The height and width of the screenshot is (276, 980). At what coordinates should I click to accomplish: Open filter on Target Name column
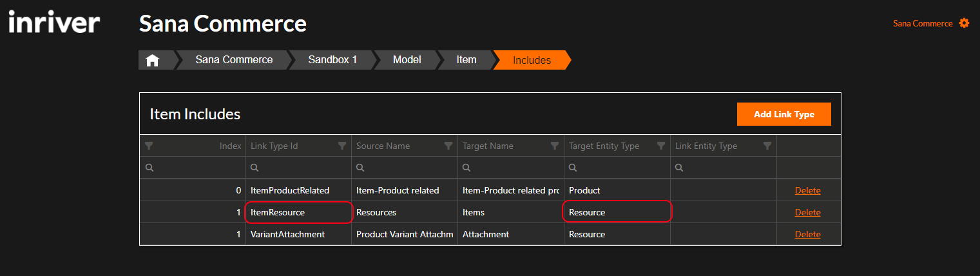click(x=555, y=146)
